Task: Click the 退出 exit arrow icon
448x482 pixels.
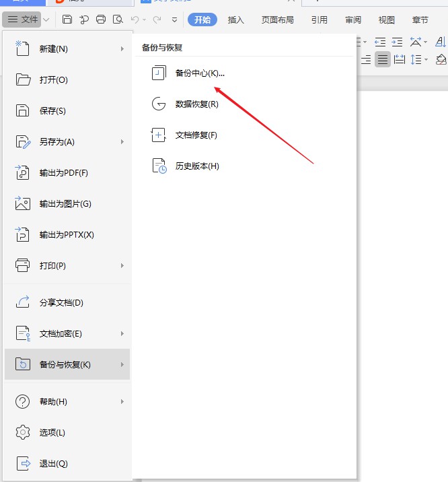Action: tap(24, 463)
